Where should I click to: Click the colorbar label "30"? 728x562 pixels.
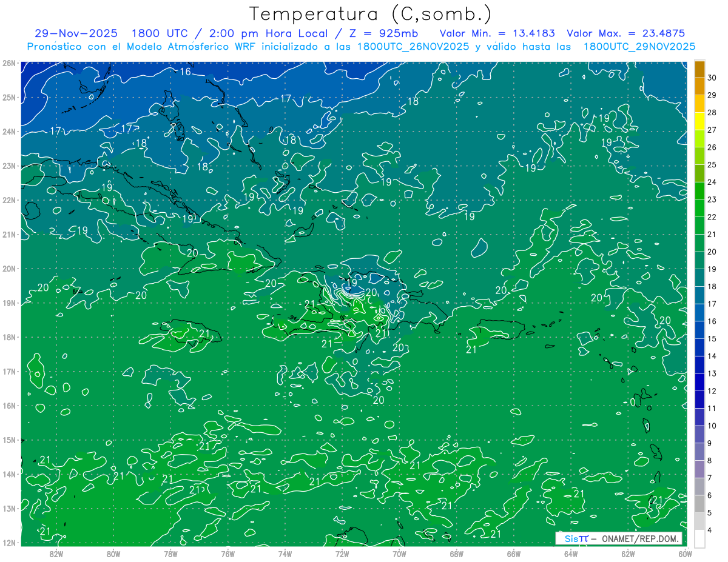click(x=712, y=78)
